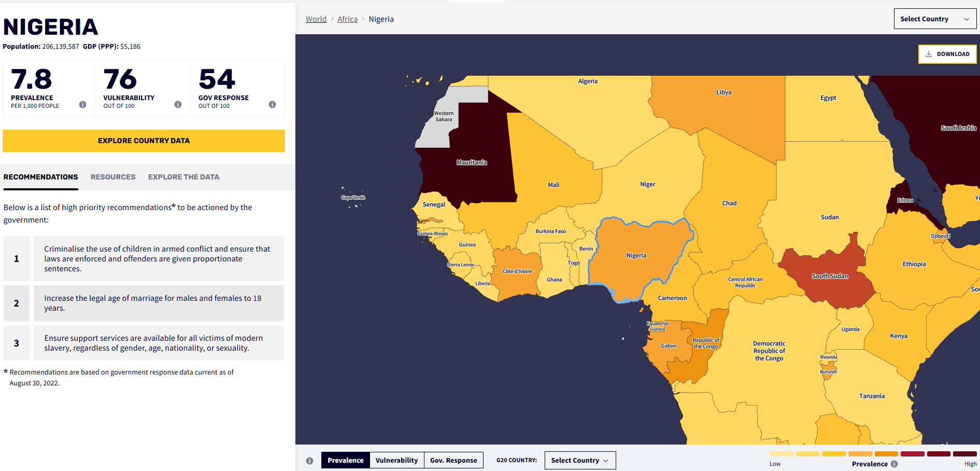The height and width of the screenshot is (471, 980).
Task: Click the lightest yellow legend swatch
Action: pyautogui.click(x=781, y=454)
